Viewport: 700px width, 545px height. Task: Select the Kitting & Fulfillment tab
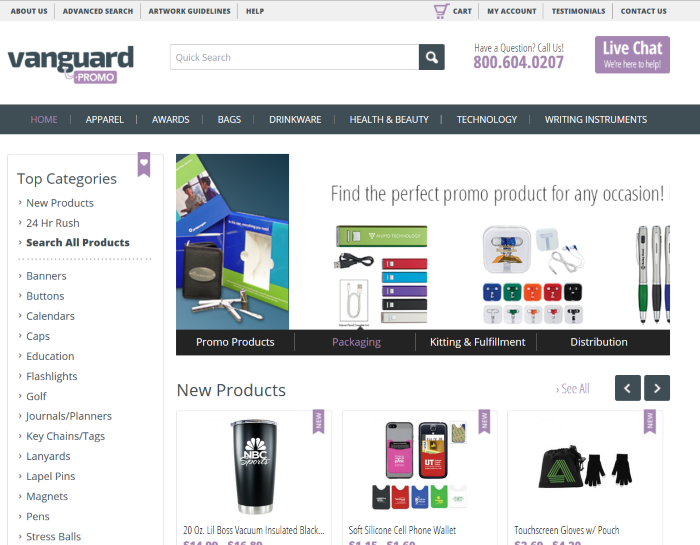477,342
